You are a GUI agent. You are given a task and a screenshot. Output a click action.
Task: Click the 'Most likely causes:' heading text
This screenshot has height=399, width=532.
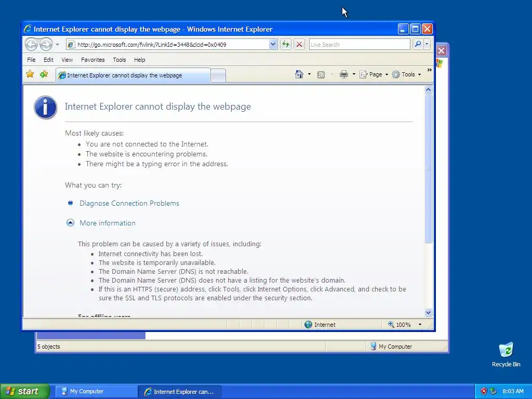click(x=95, y=133)
